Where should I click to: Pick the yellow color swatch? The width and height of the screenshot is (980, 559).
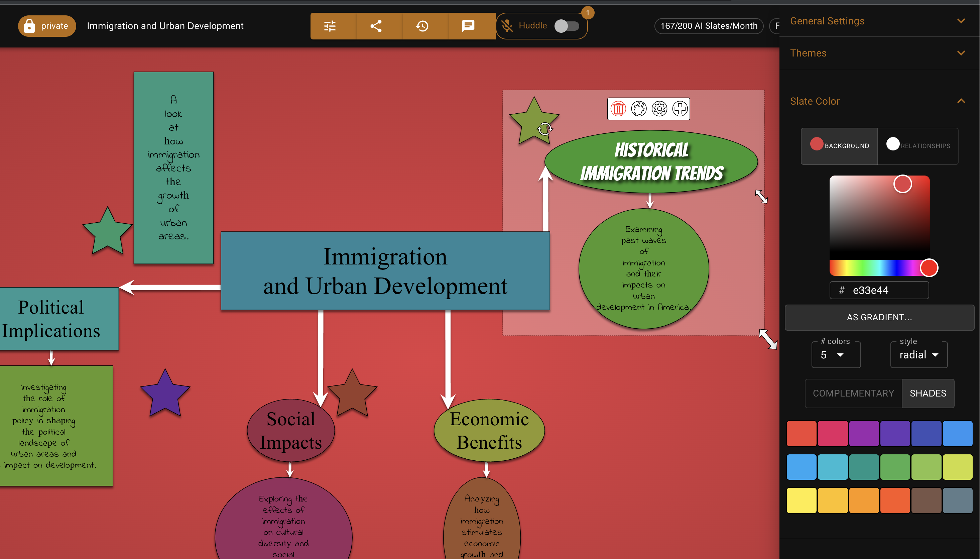pos(801,500)
